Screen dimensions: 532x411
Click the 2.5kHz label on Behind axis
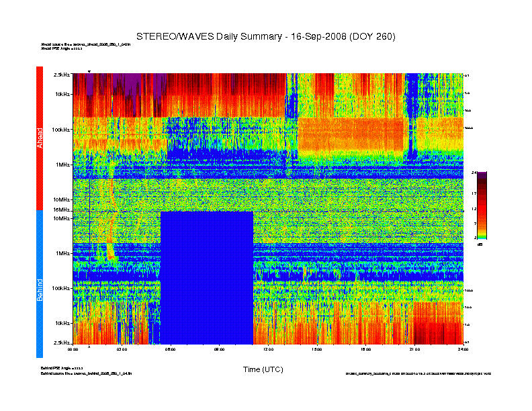click(x=62, y=342)
